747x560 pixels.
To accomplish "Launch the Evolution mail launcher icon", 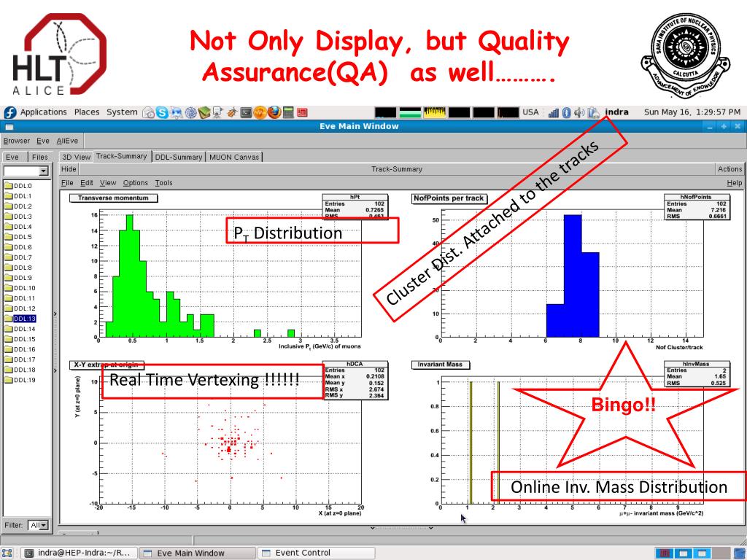I will [149, 113].
